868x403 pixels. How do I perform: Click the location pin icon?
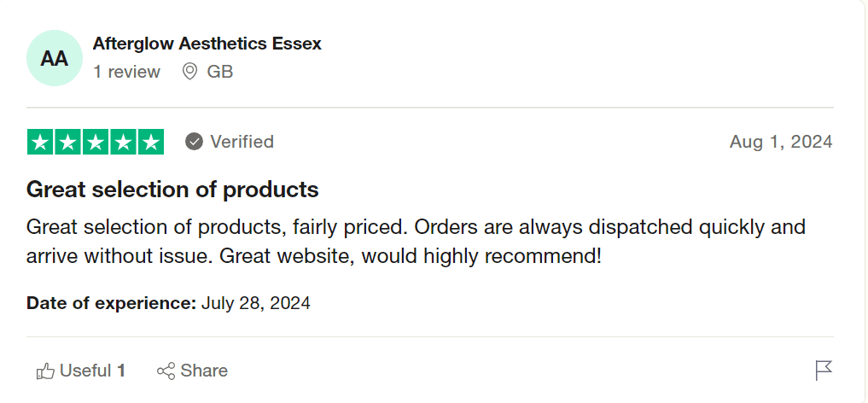click(190, 72)
